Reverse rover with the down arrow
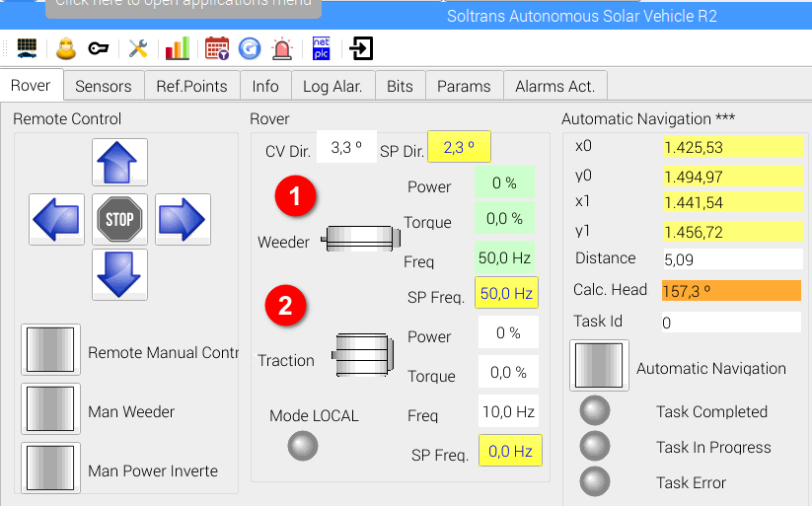812x506 pixels. (119, 274)
